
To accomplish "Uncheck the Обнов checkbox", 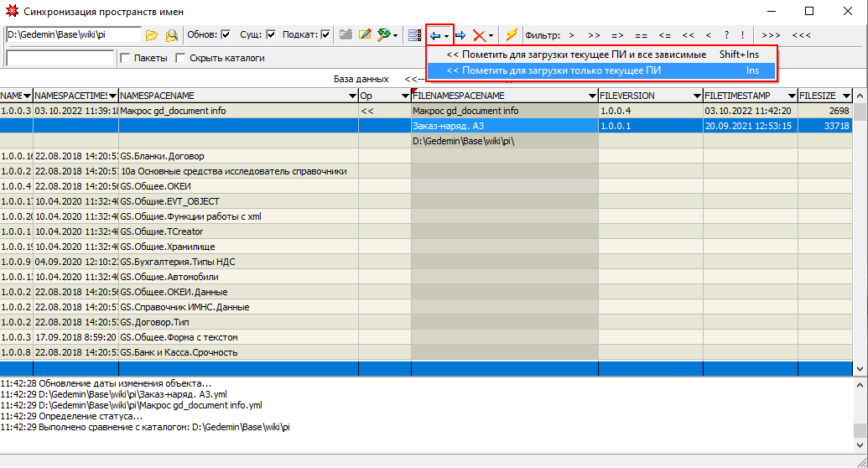I will pyautogui.click(x=225, y=35).
